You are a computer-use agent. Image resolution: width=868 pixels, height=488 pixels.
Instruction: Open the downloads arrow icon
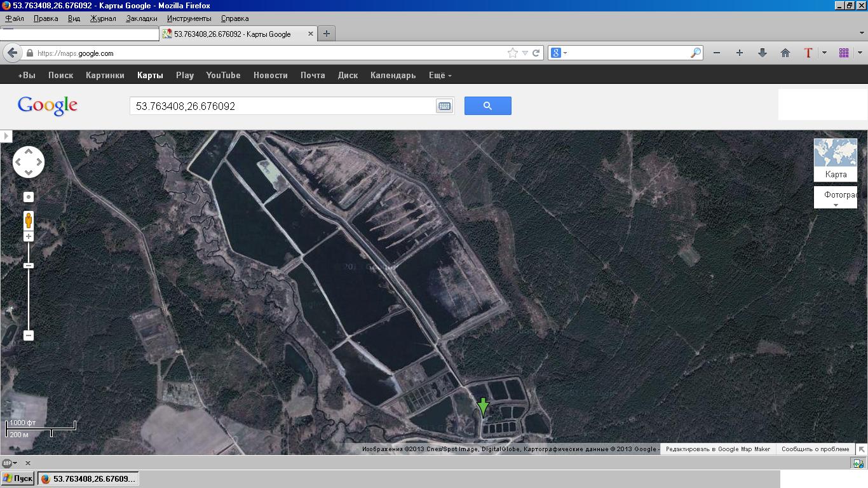[x=763, y=53]
